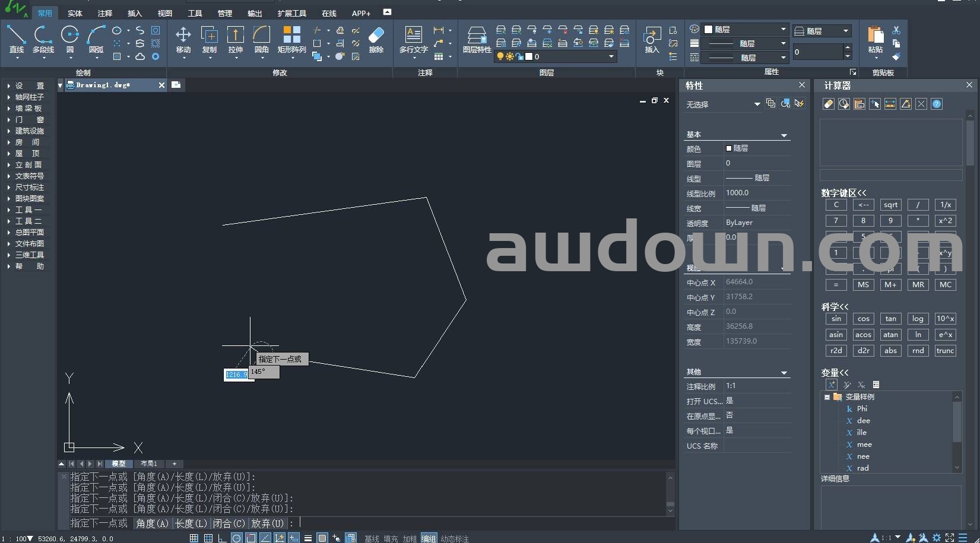Choose the 矩形阵列 rectangular array tool
The width and height of the screenshot is (980, 543).
[291, 39]
